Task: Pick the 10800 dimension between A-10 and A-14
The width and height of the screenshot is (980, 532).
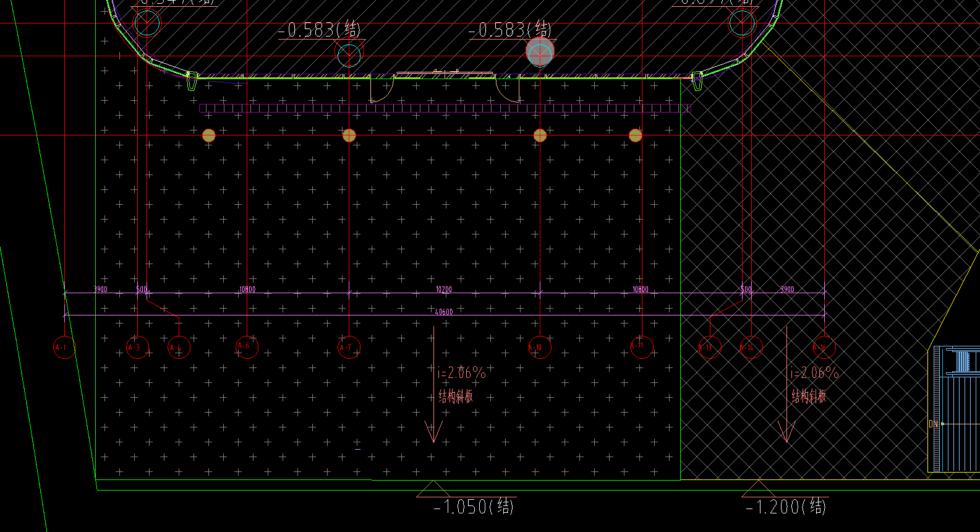Action: 640,289
